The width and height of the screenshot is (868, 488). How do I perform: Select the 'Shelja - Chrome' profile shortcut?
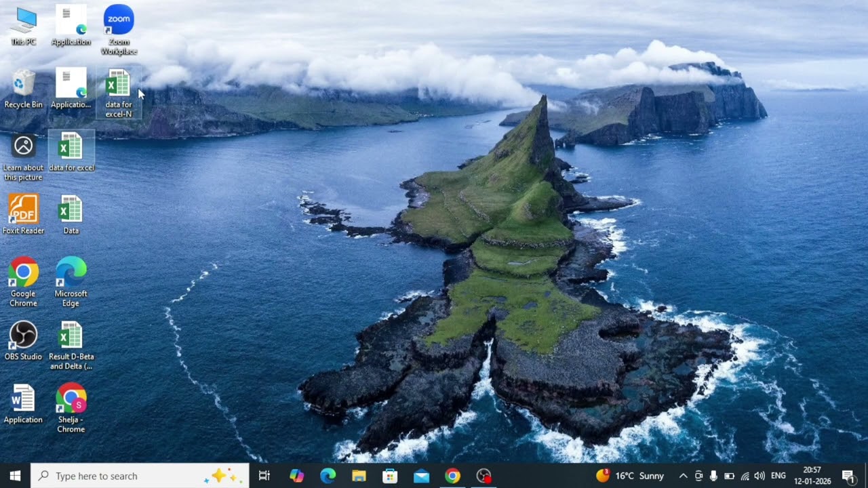point(71,409)
